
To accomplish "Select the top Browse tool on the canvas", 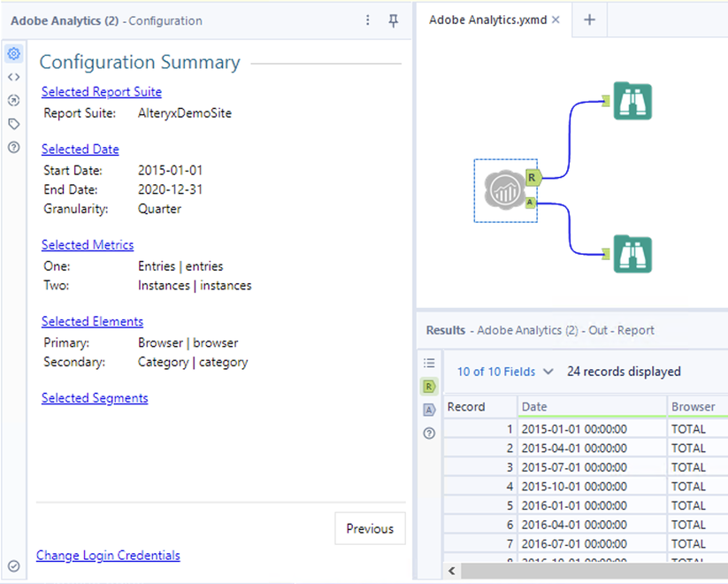I will [x=633, y=101].
